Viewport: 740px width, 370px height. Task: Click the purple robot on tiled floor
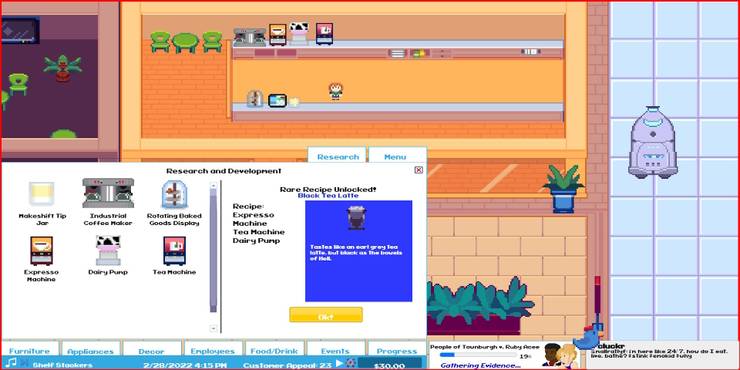click(x=653, y=142)
